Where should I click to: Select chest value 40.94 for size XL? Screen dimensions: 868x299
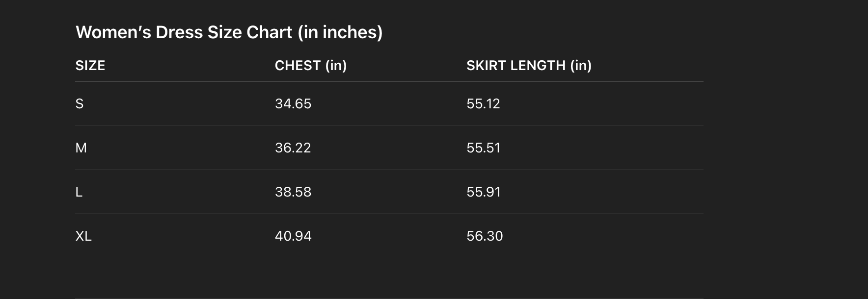(x=293, y=236)
